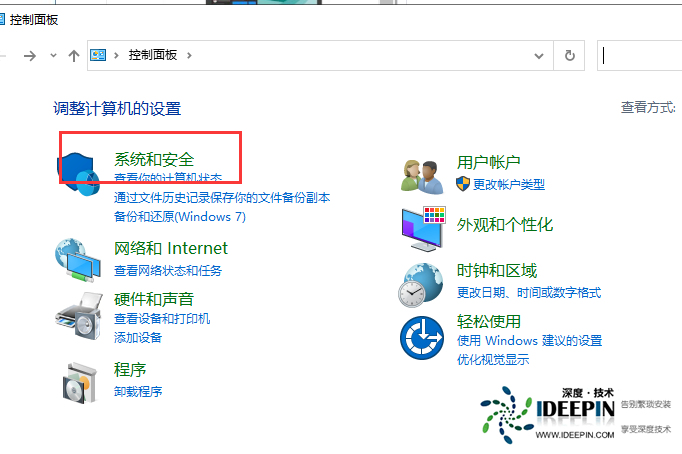The image size is (682, 454).
Task: Click 查看网络状态和任务 link
Action: (x=168, y=270)
